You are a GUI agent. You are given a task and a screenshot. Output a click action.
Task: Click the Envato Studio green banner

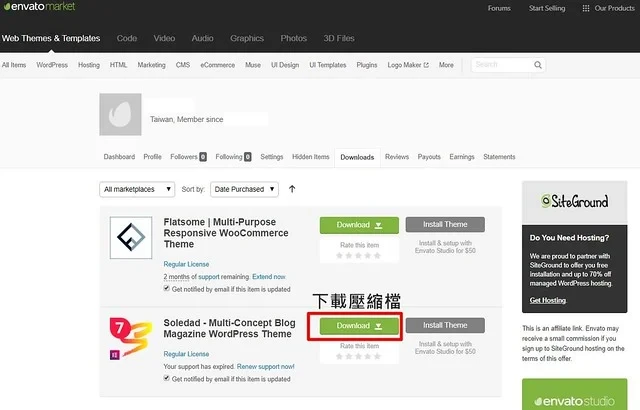(575, 394)
